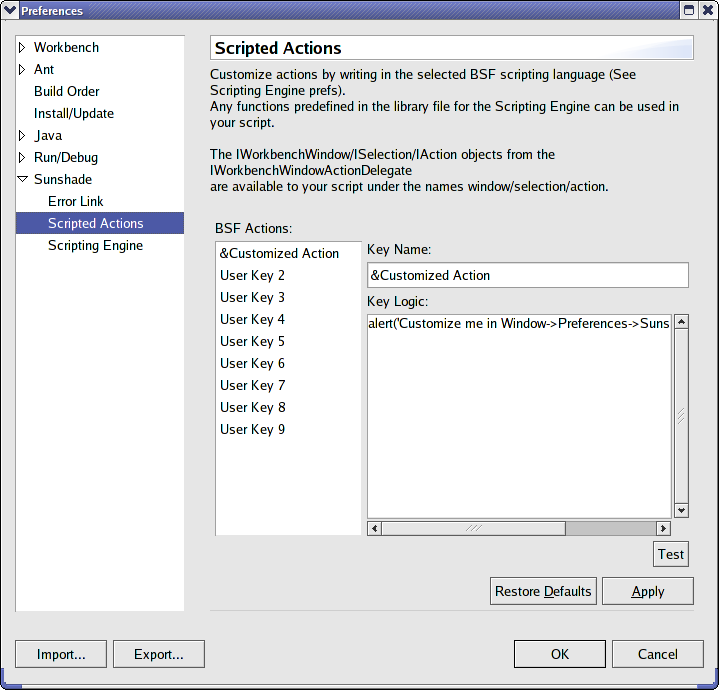Expand the Ant preferences node
The width and height of the screenshot is (719, 690).
click(23, 70)
